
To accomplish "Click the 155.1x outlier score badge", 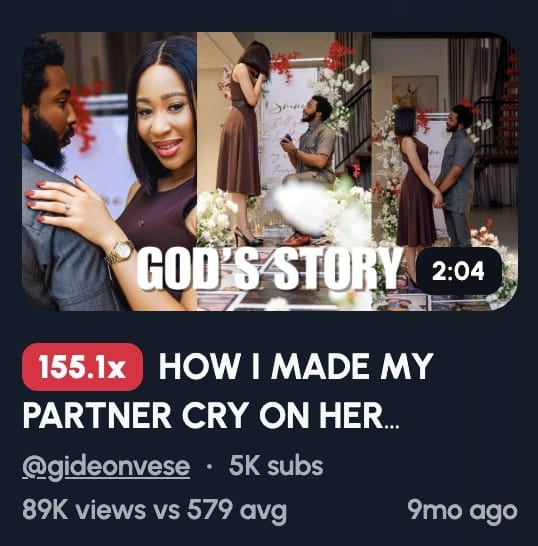I will coord(82,367).
